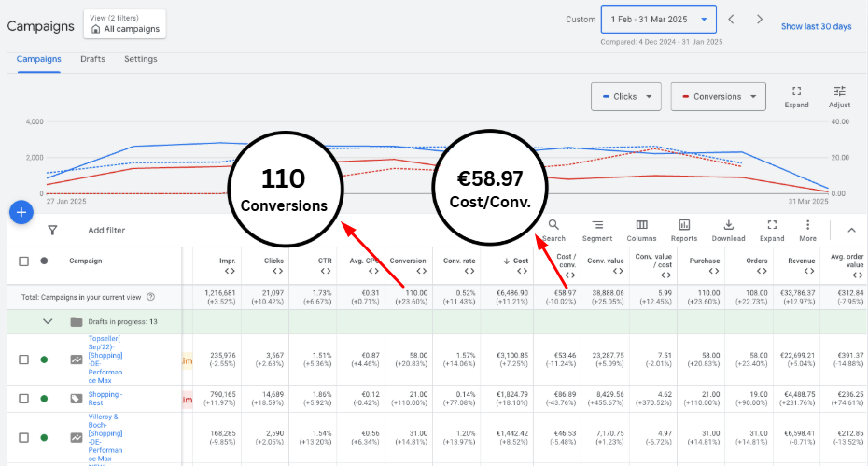Click the filter funnel icon
Screen dimensions: 868x466
[52, 231]
